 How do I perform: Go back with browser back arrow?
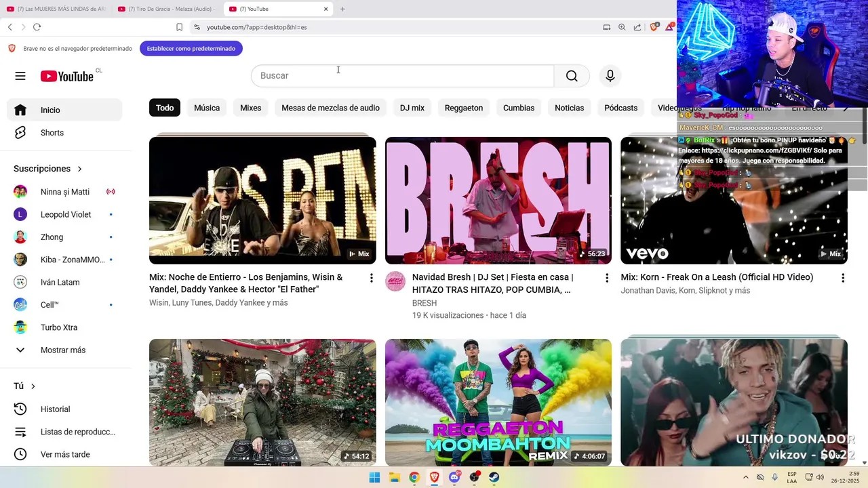[10, 27]
